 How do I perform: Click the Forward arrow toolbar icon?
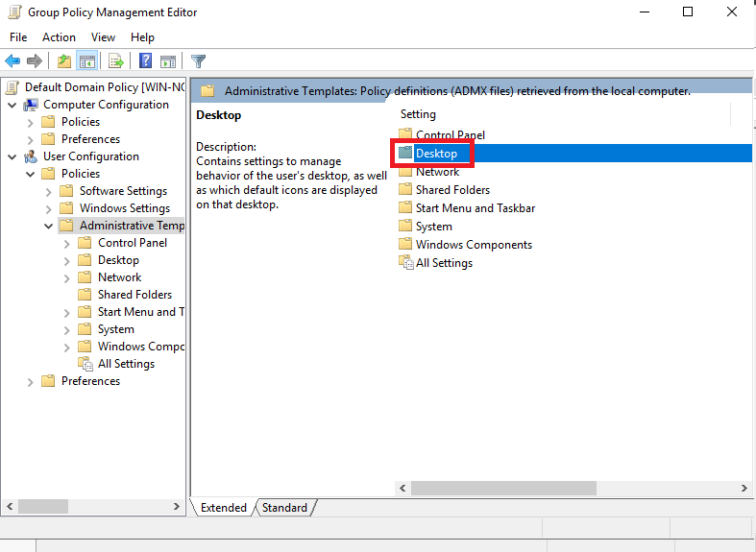[x=35, y=61]
